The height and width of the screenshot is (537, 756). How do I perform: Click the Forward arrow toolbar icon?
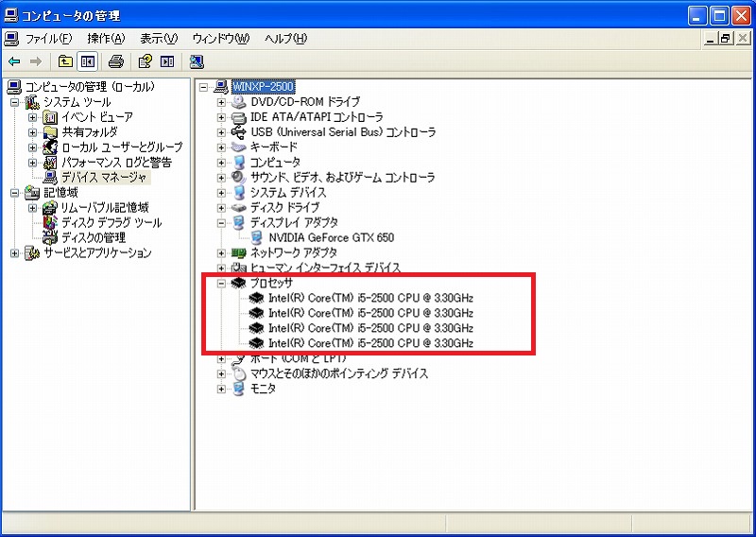(x=36, y=61)
